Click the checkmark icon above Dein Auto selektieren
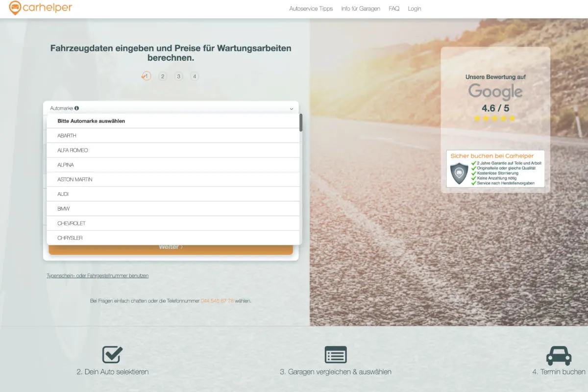 tap(112, 354)
